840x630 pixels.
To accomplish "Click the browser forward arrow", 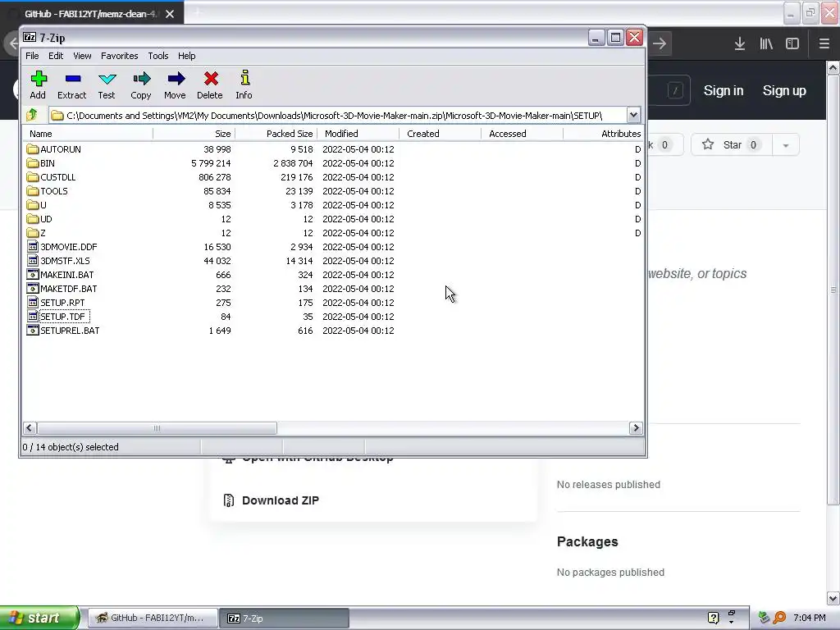I will pos(660,44).
